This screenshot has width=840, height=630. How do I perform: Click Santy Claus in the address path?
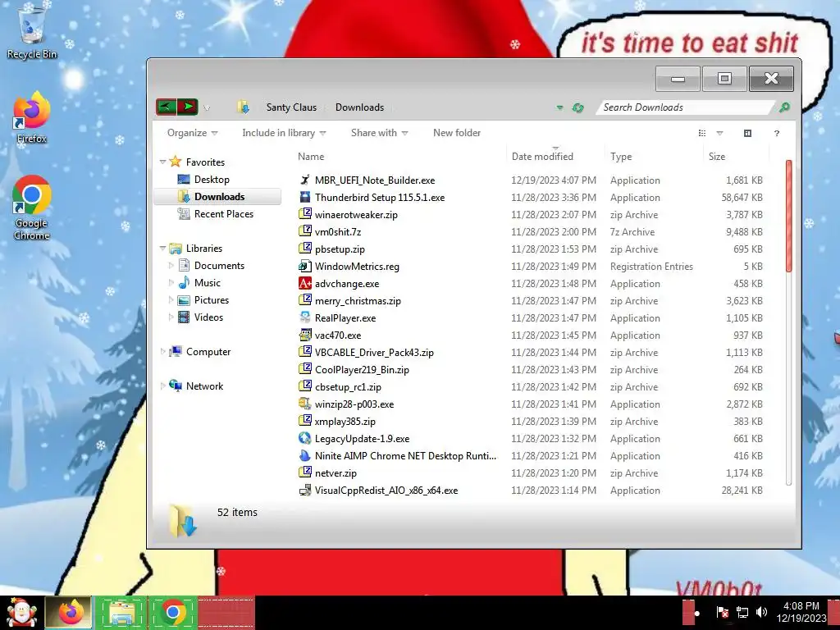[x=291, y=107]
